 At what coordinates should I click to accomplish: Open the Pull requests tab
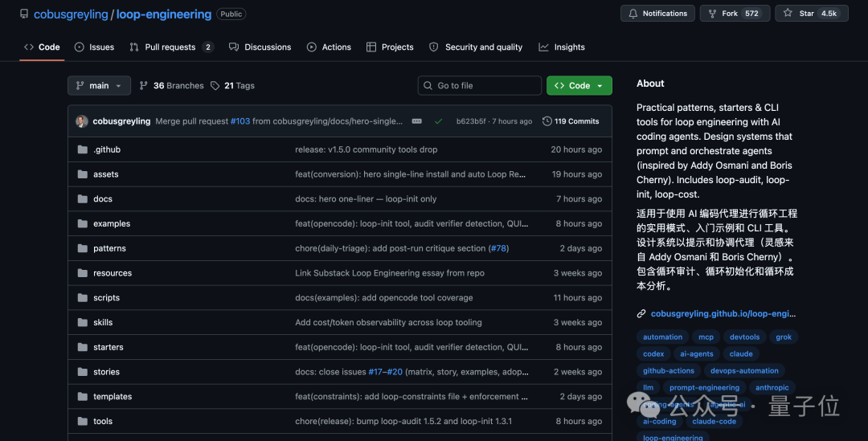(x=171, y=47)
